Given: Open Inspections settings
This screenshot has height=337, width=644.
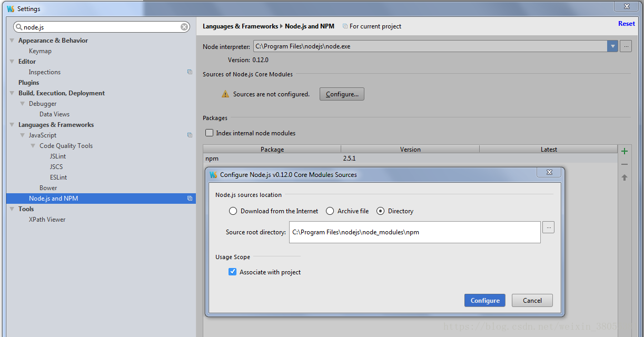Looking at the screenshot, I should (45, 72).
